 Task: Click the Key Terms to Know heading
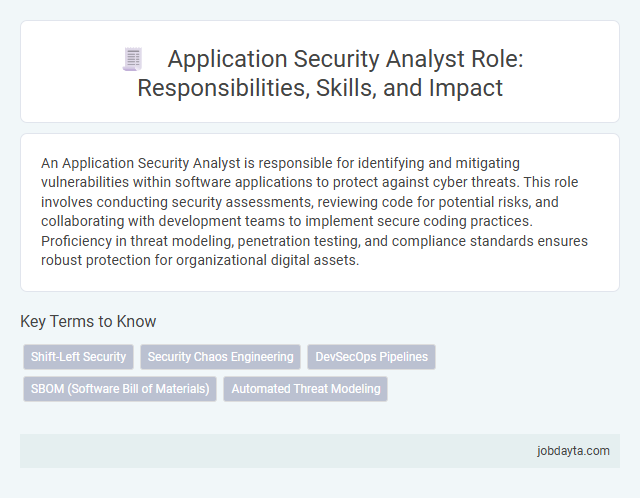coord(88,321)
